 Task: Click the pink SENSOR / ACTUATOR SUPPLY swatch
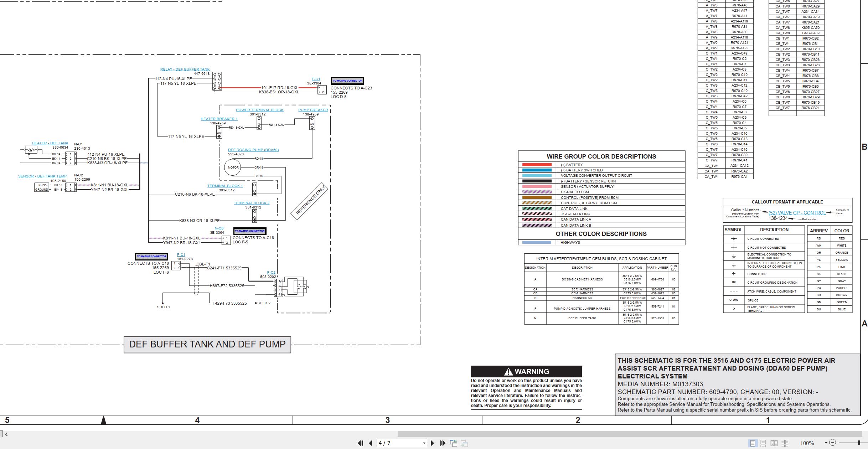(537, 186)
